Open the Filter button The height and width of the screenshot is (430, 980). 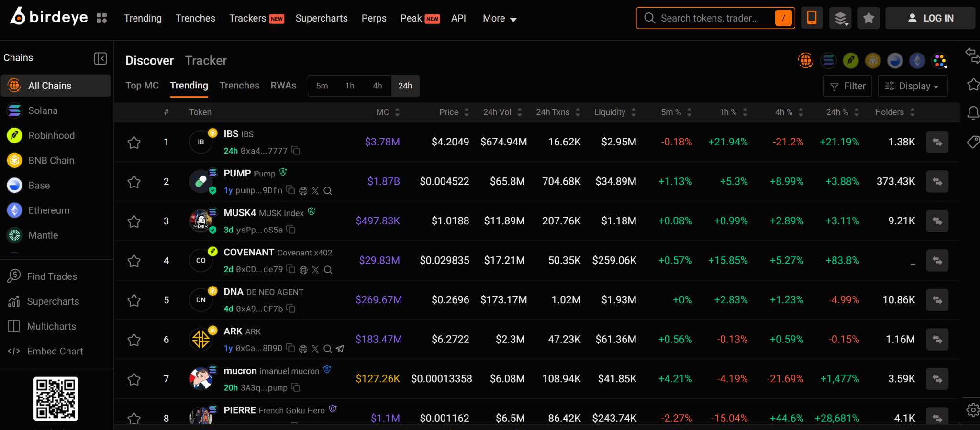pos(847,86)
